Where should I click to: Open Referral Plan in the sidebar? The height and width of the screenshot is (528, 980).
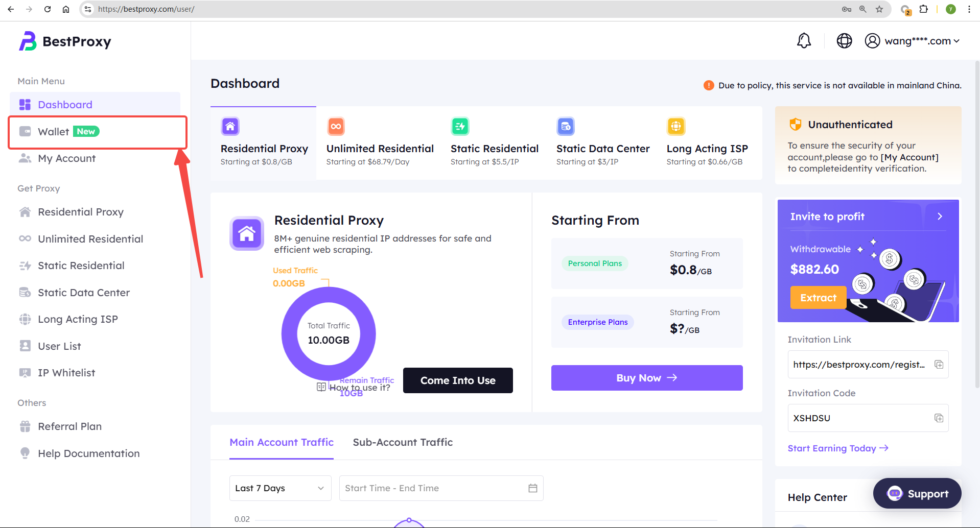pos(95,426)
